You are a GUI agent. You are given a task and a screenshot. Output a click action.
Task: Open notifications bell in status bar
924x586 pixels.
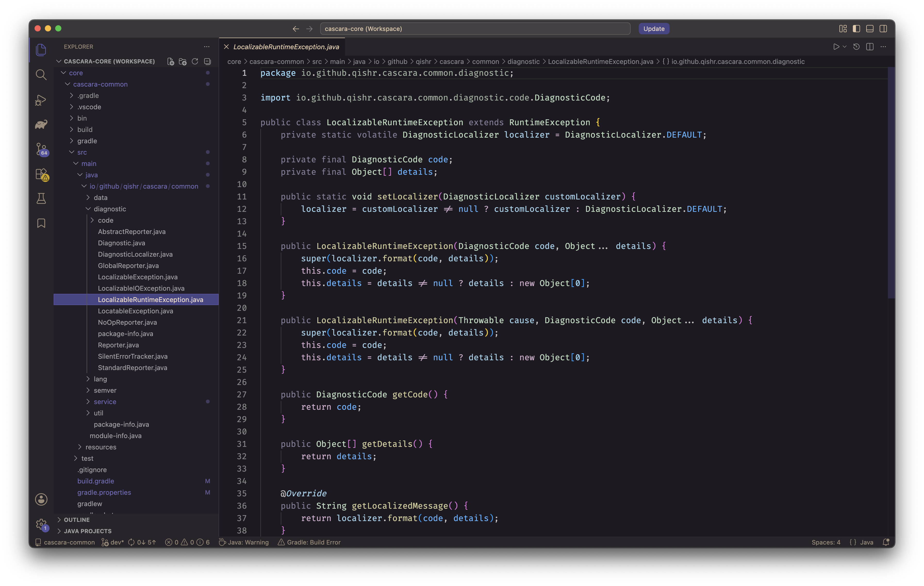886,542
